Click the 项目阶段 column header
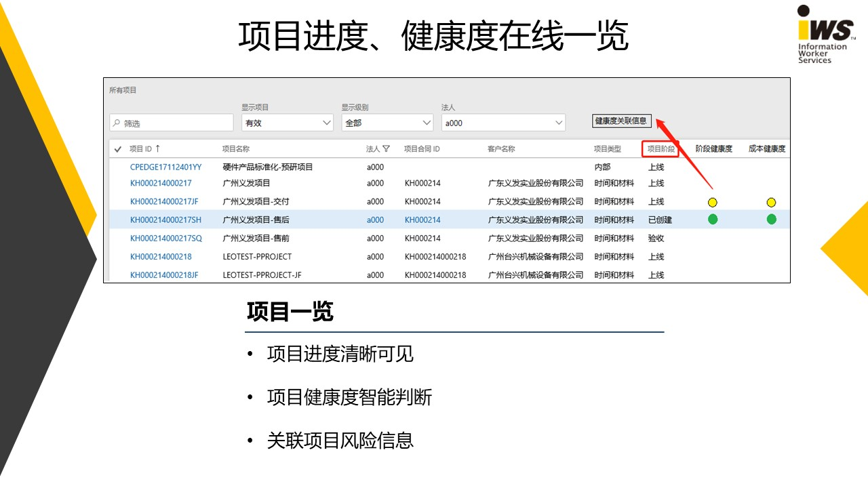 pyautogui.click(x=660, y=148)
